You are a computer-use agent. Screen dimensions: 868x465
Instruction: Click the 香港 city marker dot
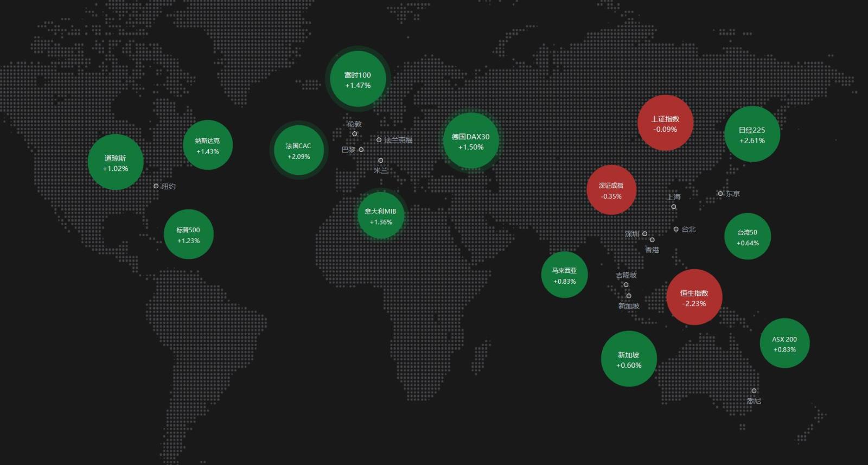[x=652, y=240]
